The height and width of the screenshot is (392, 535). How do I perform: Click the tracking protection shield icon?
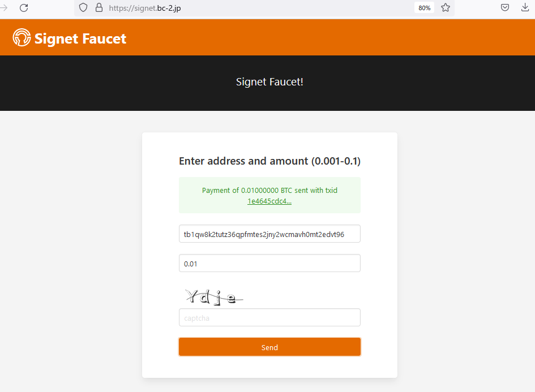pyautogui.click(x=83, y=8)
